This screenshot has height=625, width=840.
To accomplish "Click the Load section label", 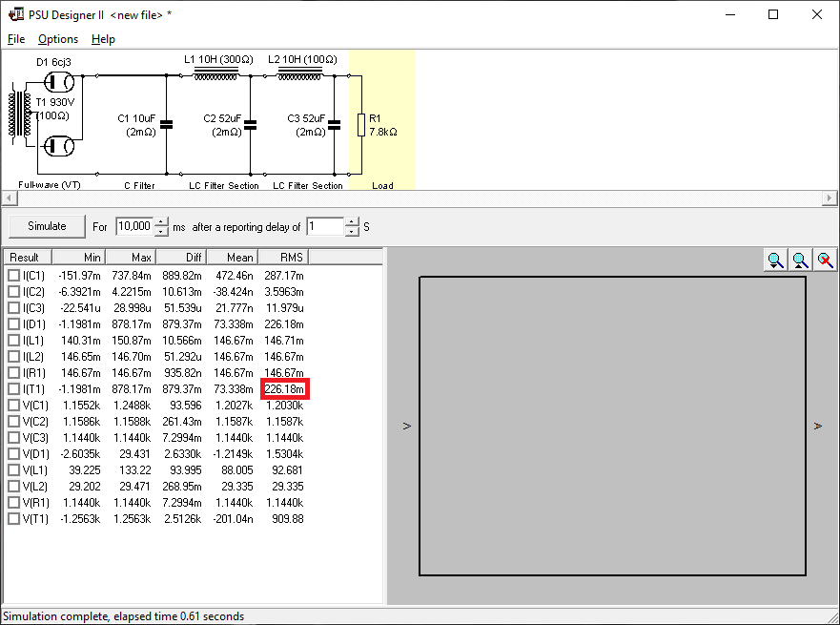I will [382, 185].
